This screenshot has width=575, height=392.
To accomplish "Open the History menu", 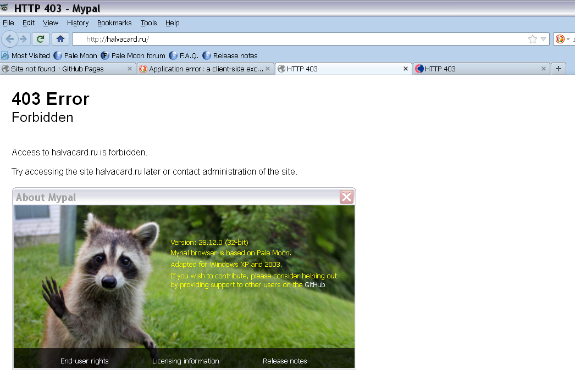I will pos(78,23).
